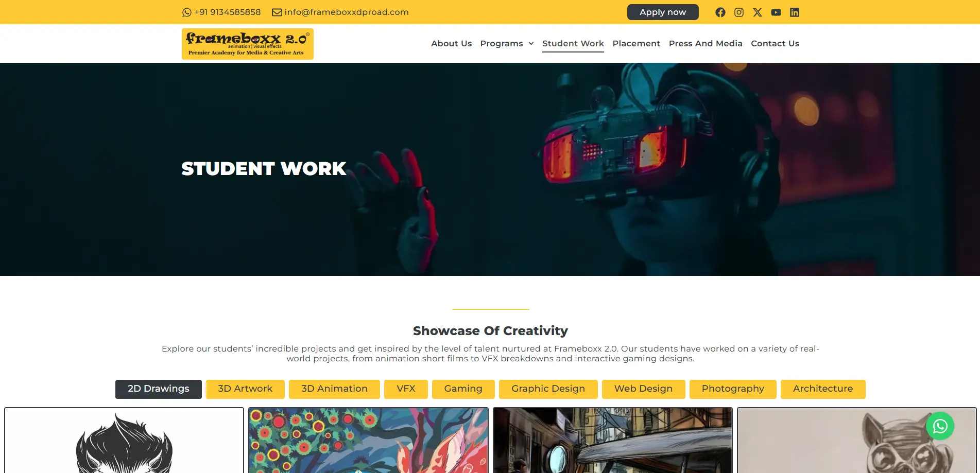Click the floating WhatsApp chat button
The width and height of the screenshot is (980, 473).
pos(940,426)
